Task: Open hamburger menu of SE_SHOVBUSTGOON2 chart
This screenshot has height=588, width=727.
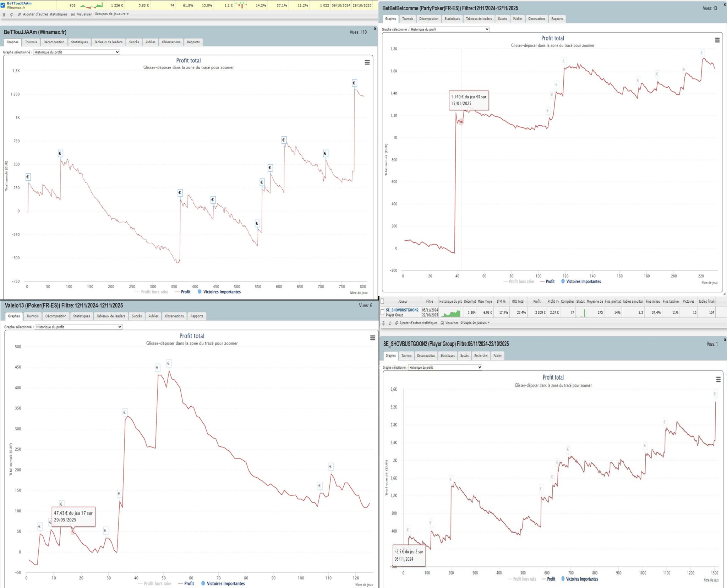Action: click(x=718, y=379)
